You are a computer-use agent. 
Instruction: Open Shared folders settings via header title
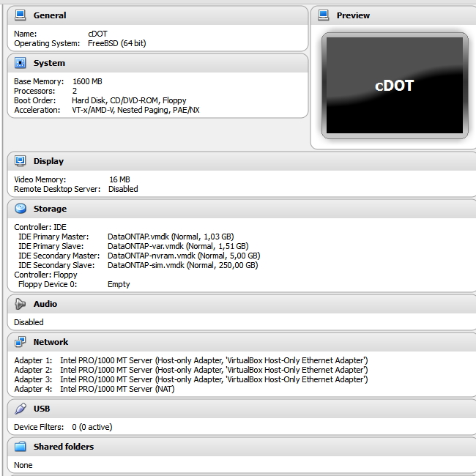[64, 447]
